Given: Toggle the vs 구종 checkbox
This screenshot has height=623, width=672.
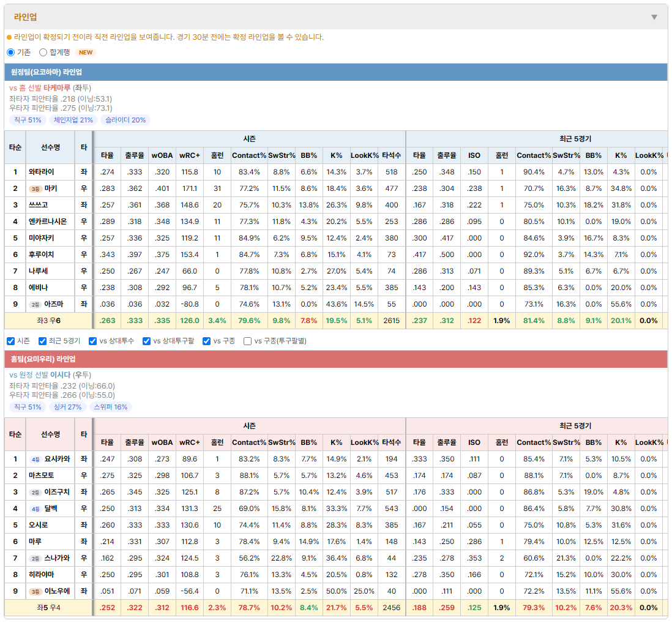Looking at the screenshot, I should point(207,341).
